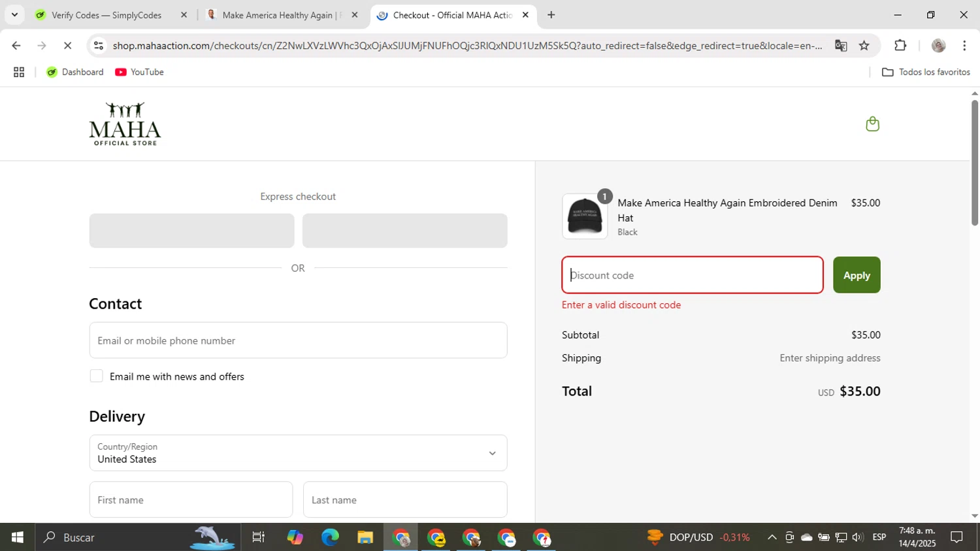
Task: Click the second express checkout button placeholder
Action: click(x=404, y=230)
